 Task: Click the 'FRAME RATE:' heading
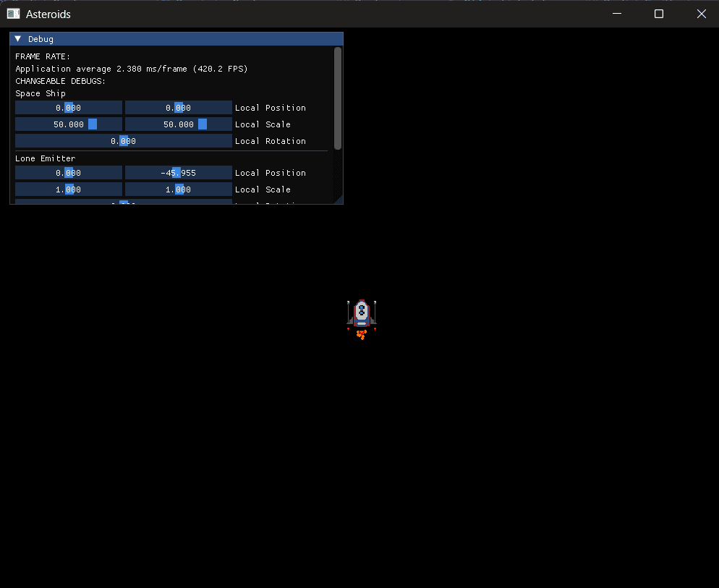tap(43, 56)
